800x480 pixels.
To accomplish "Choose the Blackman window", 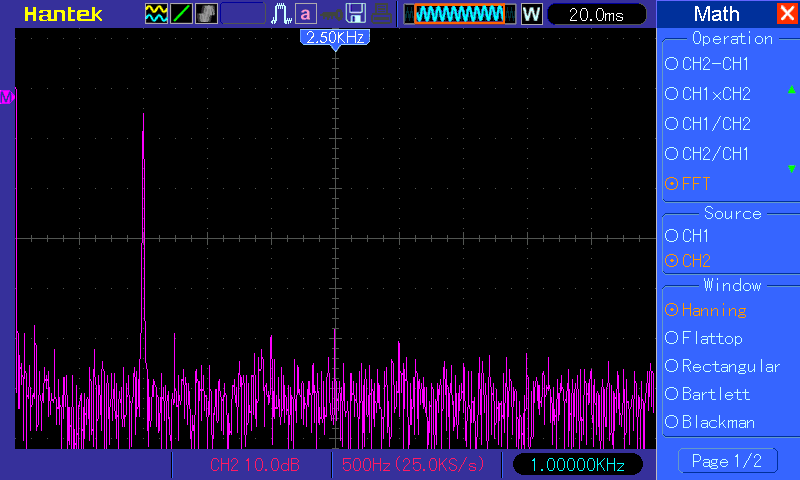I will 710,422.
